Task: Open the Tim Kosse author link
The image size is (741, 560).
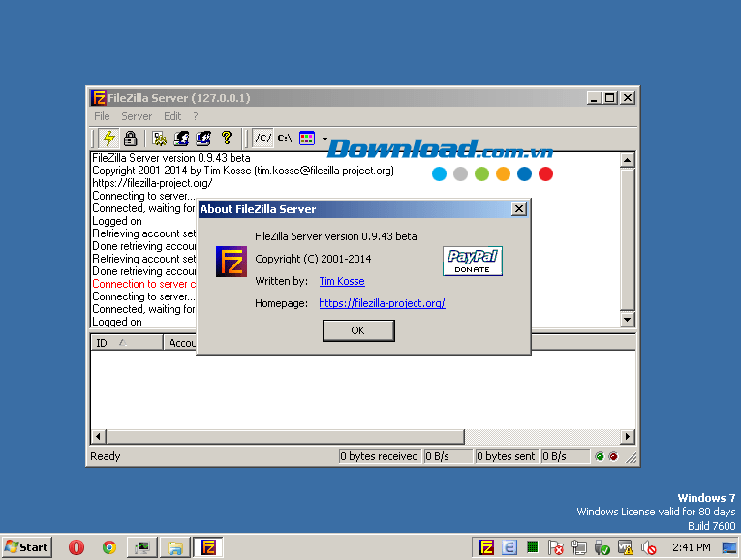Action: [342, 281]
